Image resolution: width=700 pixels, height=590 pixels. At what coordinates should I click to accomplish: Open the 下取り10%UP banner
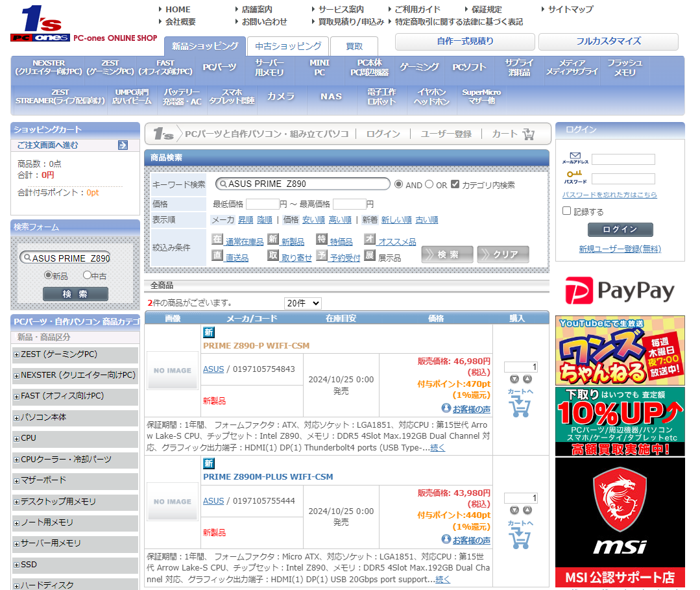(620, 421)
